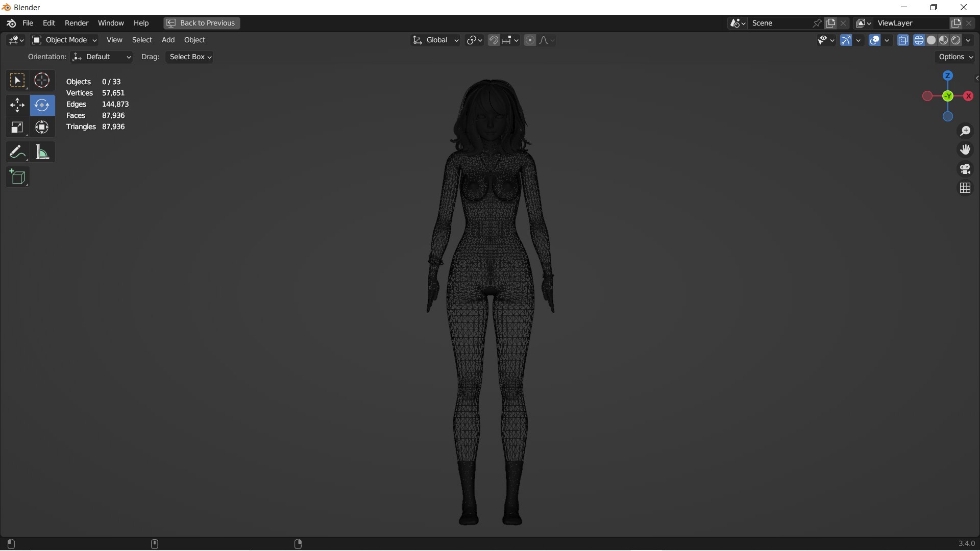Open the File menu
This screenshot has width=980, height=551.
(28, 23)
